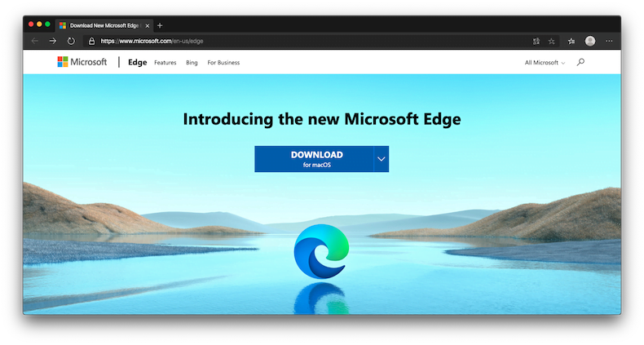Open the For Business nav item
The image size is (644, 345).
223,63
